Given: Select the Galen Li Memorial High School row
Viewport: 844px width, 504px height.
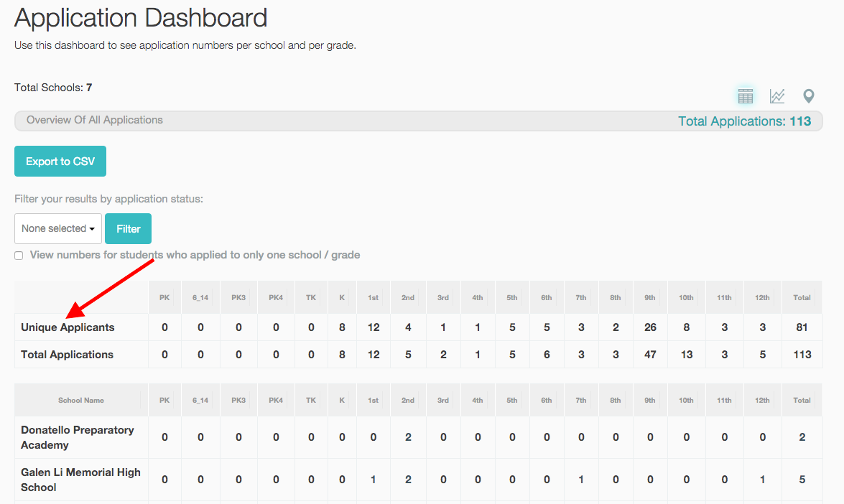Looking at the screenshot, I should pyautogui.click(x=419, y=480).
